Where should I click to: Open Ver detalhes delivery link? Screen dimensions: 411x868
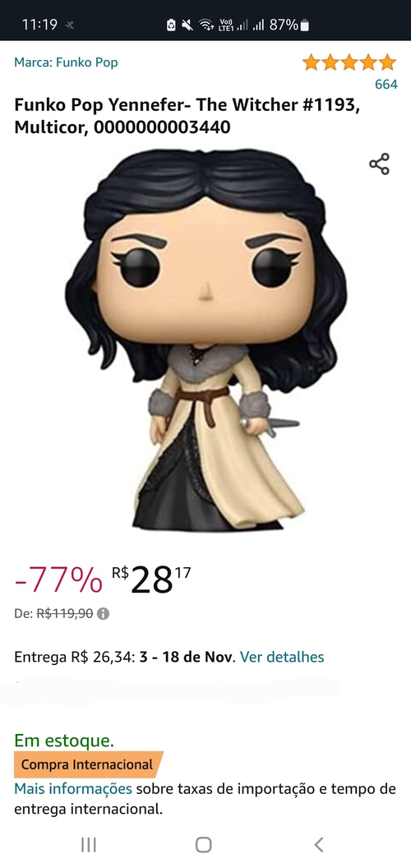point(282,657)
